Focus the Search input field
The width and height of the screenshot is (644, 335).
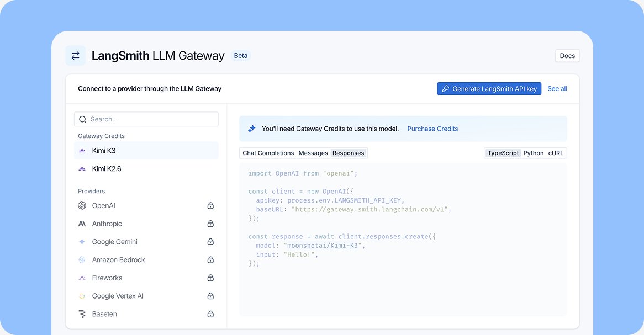tap(146, 119)
